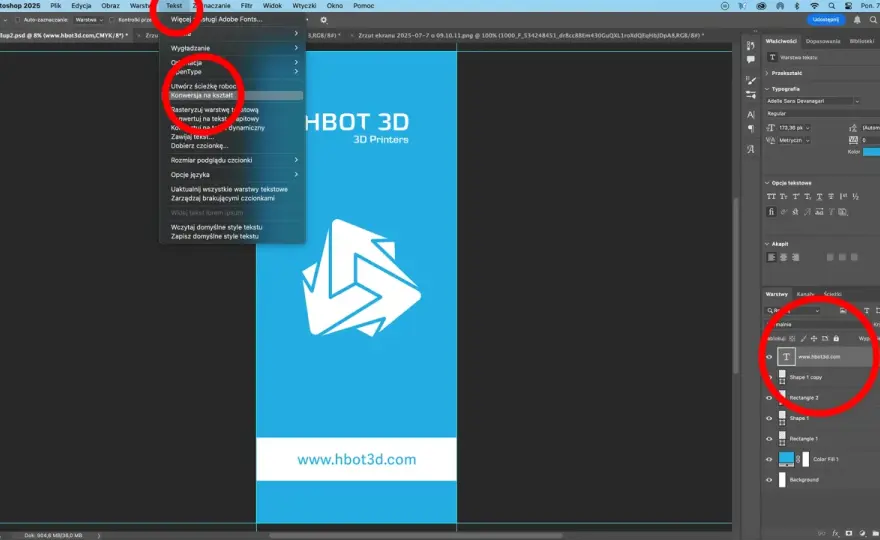This screenshot has width=880, height=540.
Task: Open the Opcje języka submenu
Action: (x=232, y=175)
